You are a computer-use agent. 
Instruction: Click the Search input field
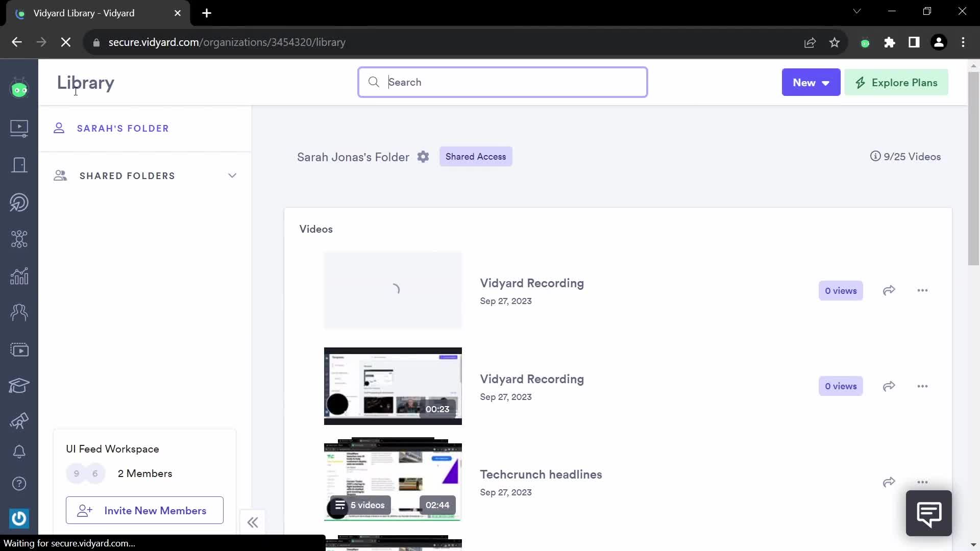[x=503, y=82]
